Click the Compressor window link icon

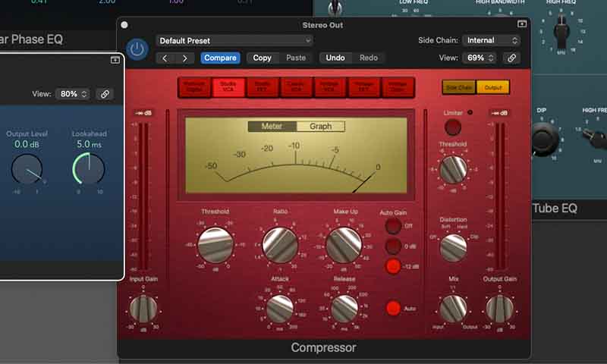pos(511,58)
